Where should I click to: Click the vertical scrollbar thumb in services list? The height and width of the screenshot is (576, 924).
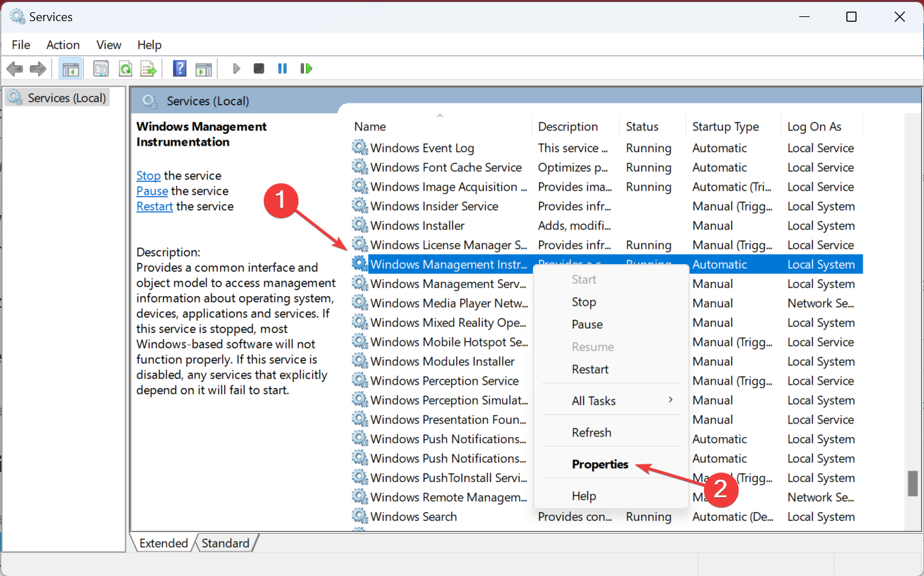pos(912,484)
